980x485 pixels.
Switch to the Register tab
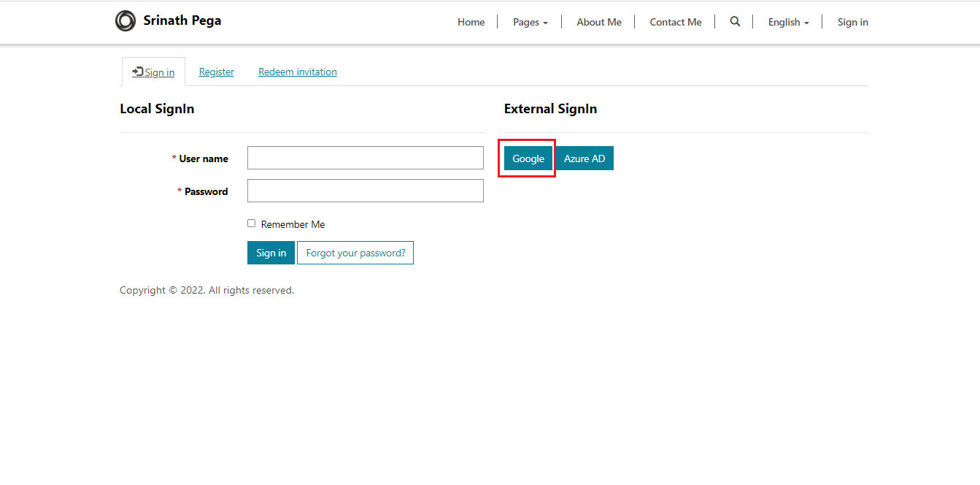point(217,72)
